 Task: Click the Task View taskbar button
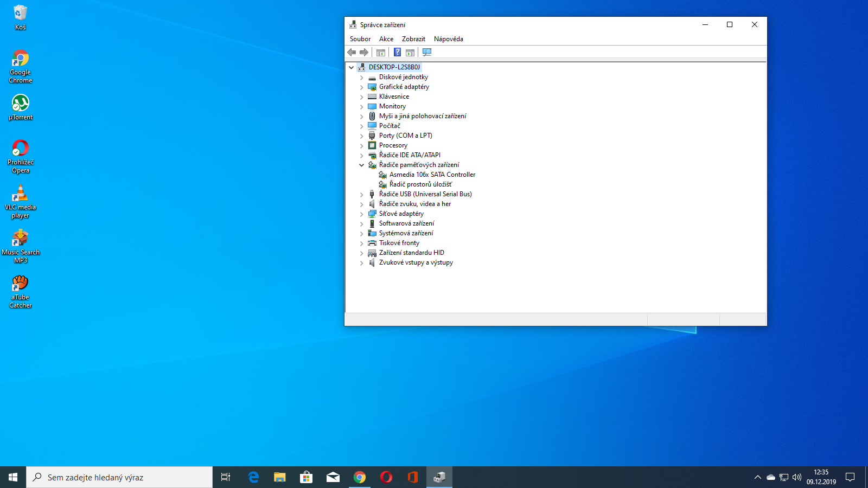(226, 477)
